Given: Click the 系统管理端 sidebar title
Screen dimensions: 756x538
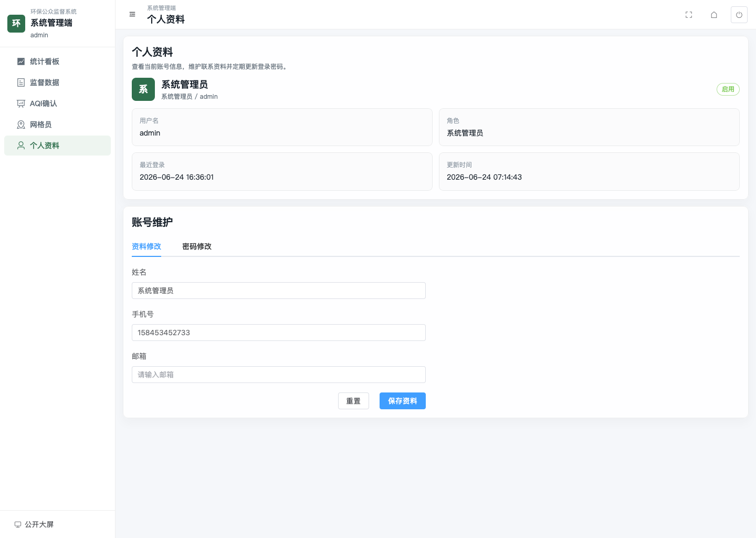Looking at the screenshot, I should click(x=51, y=23).
